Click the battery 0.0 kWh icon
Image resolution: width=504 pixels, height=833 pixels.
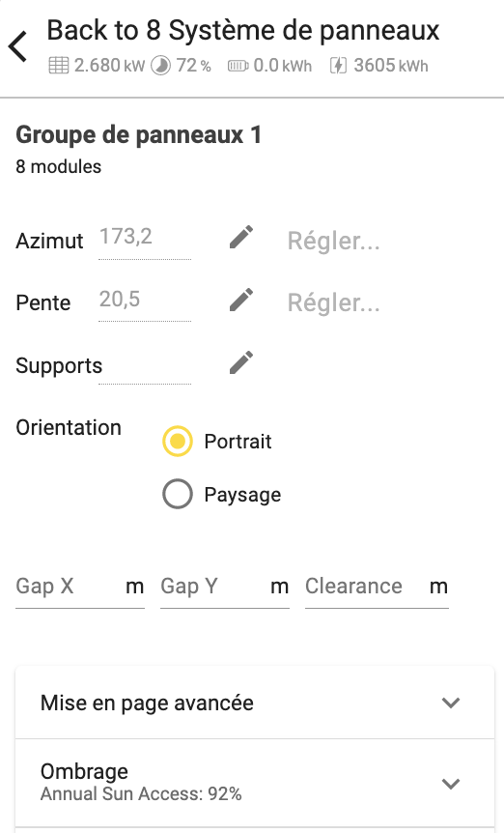[238, 66]
